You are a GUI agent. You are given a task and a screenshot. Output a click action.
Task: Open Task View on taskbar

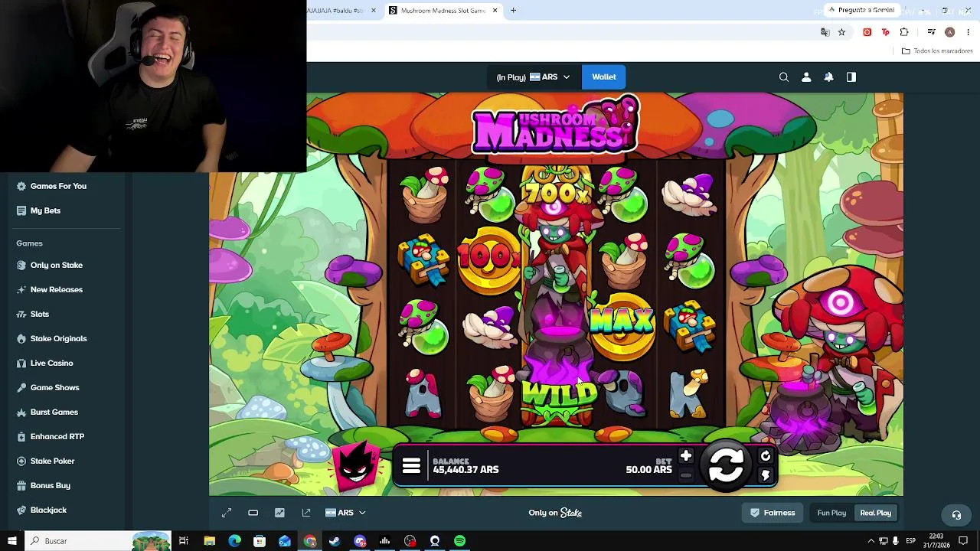[x=184, y=541]
